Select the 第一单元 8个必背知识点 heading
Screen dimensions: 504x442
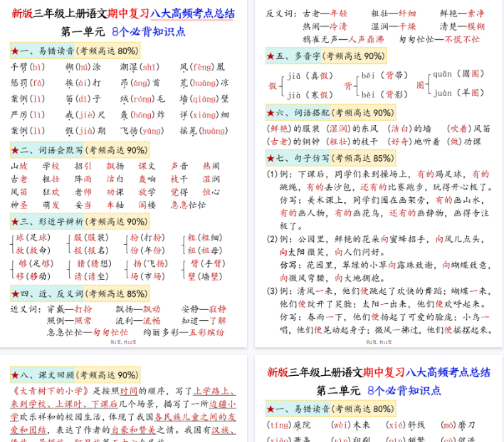(x=123, y=31)
